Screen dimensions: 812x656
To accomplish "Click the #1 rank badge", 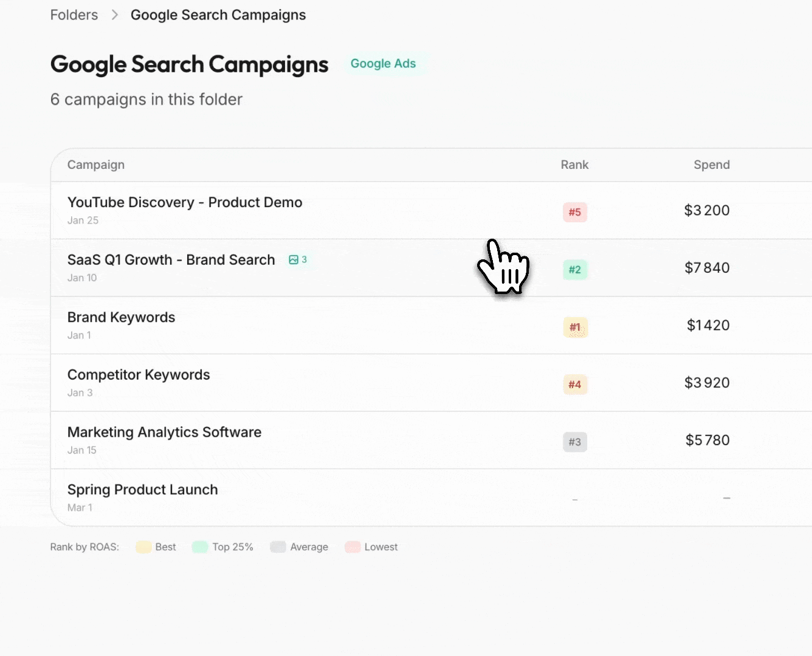I will coord(574,327).
